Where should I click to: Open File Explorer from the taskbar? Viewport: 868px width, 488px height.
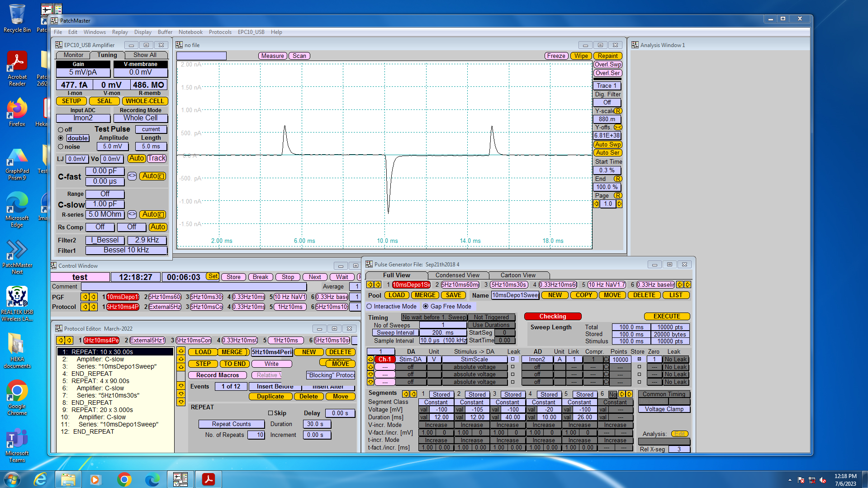tap(68, 479)
